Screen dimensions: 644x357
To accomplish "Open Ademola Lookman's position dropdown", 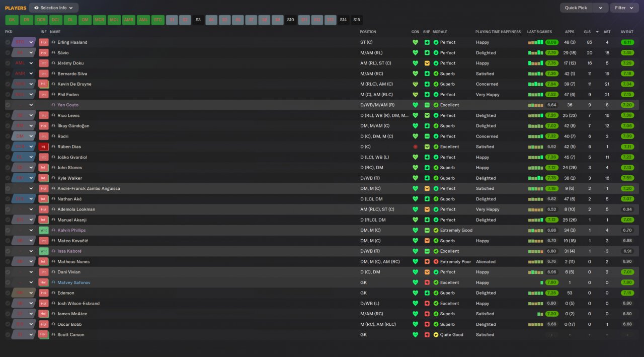I will coord(24,209).
